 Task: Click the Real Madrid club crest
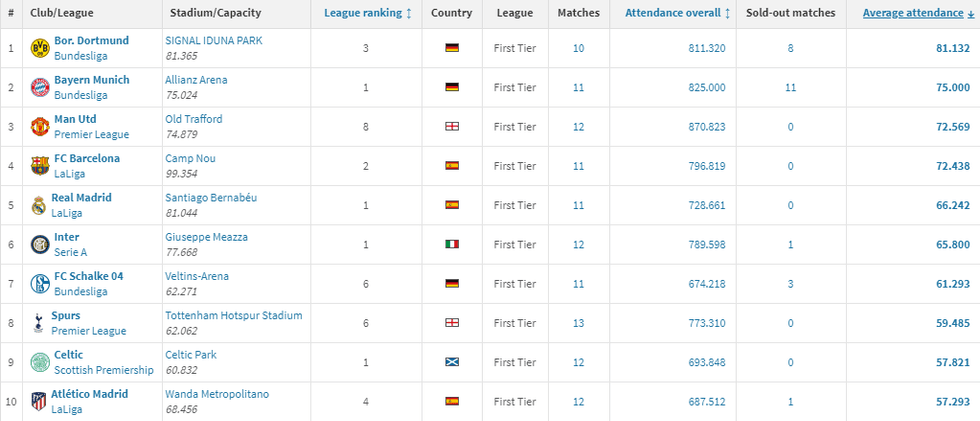39,205
